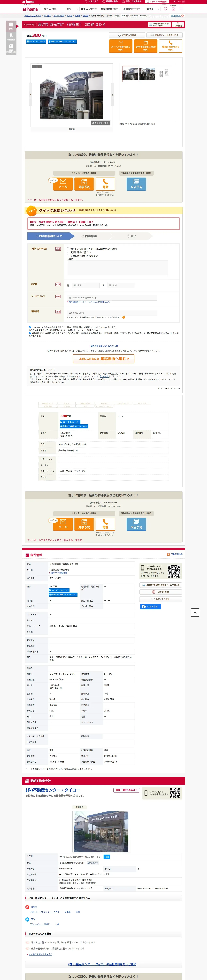
Task: Click blue 来店予約 in second inquiry panel
Action: coord(136,524)
